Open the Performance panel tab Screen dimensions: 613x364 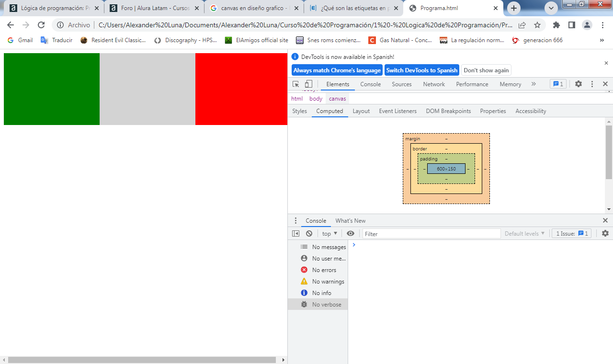(x=472, y=84)
